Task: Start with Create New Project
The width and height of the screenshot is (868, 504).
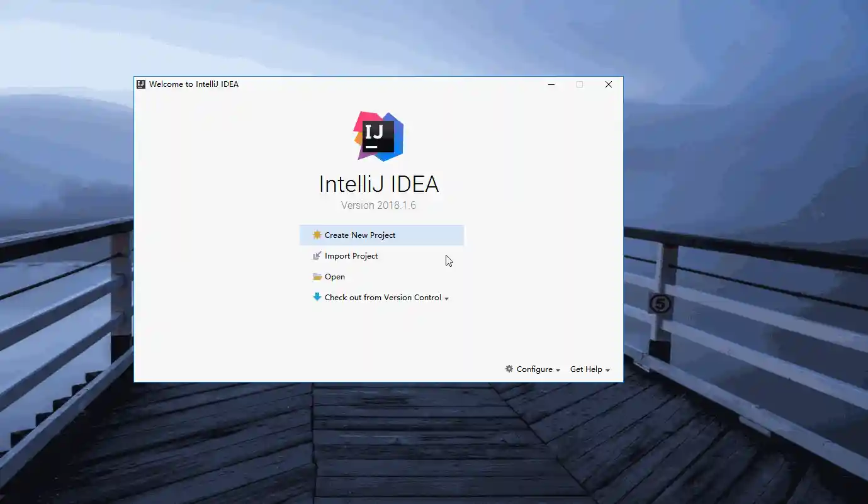Action: (381, 235)
